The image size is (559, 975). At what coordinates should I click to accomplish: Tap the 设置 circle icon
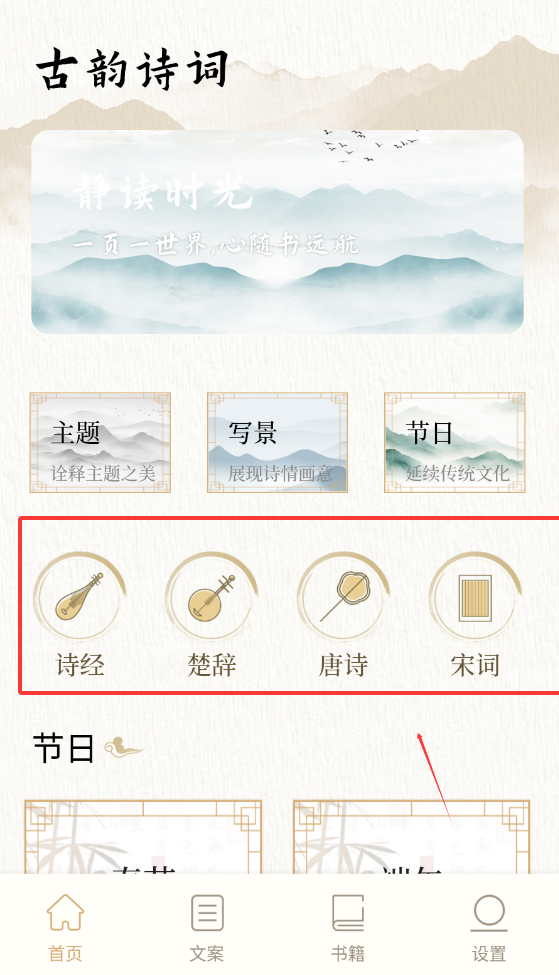(489, 912)
